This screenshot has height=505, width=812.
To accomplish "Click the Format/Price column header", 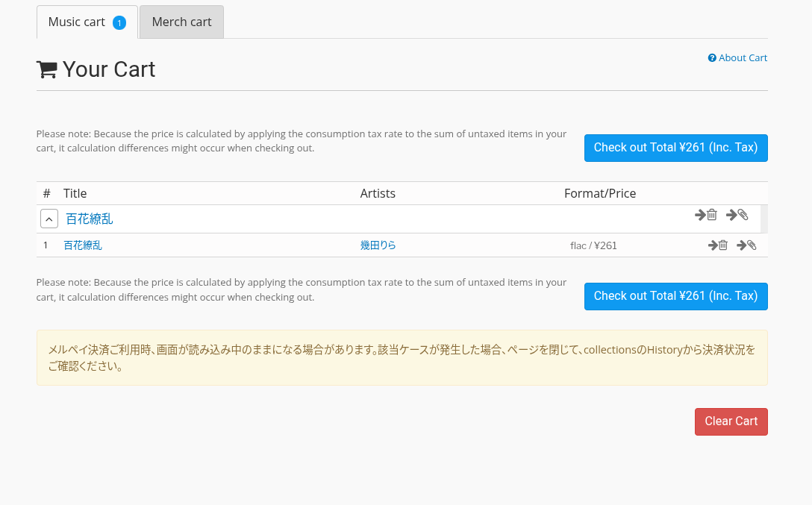I will point(600,193).
